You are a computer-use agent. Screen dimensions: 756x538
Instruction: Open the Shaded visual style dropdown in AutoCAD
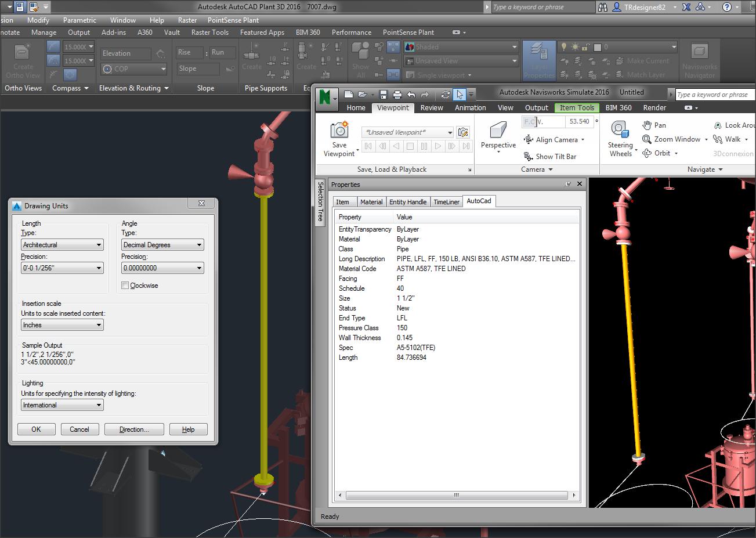click(x=461, y=47)
